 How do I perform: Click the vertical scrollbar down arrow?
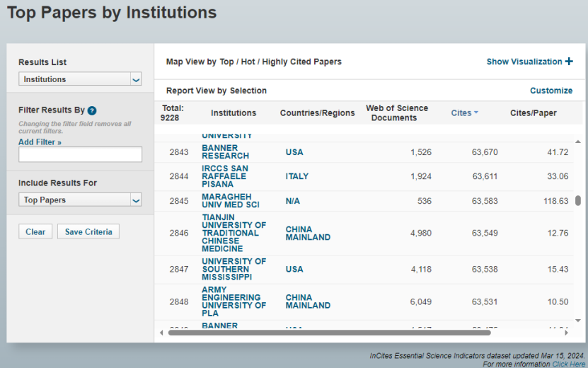578,321
